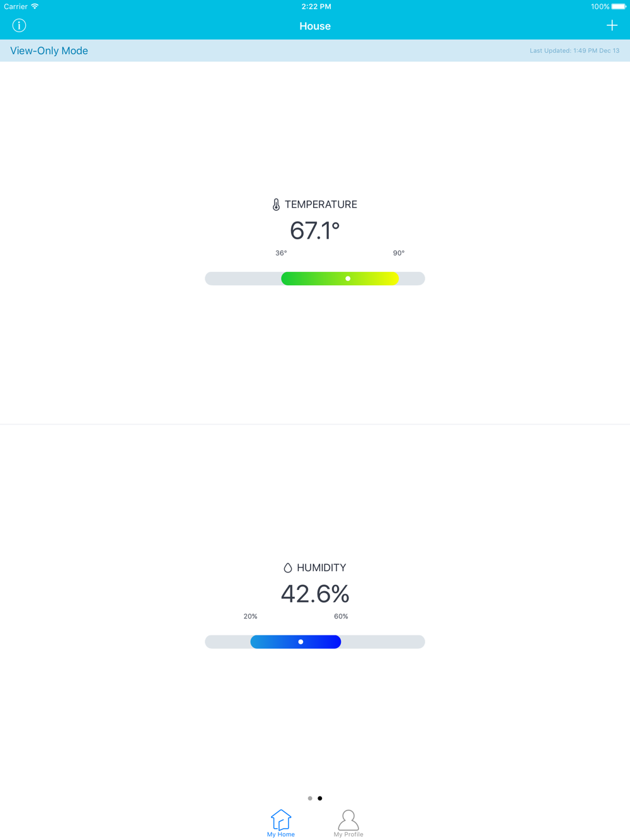Tap the View-Only Mode label
Viewport: 630px width, 840px height.
49,51
